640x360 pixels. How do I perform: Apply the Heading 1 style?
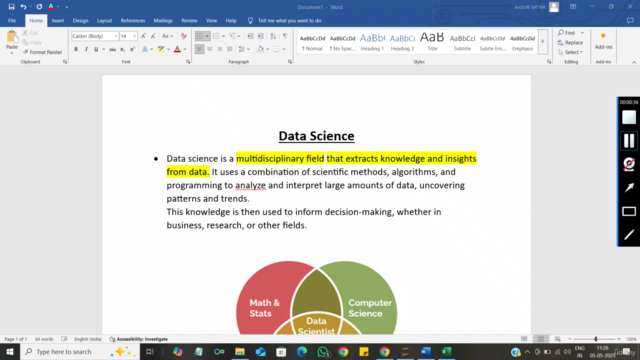click(x=372, y=42)
